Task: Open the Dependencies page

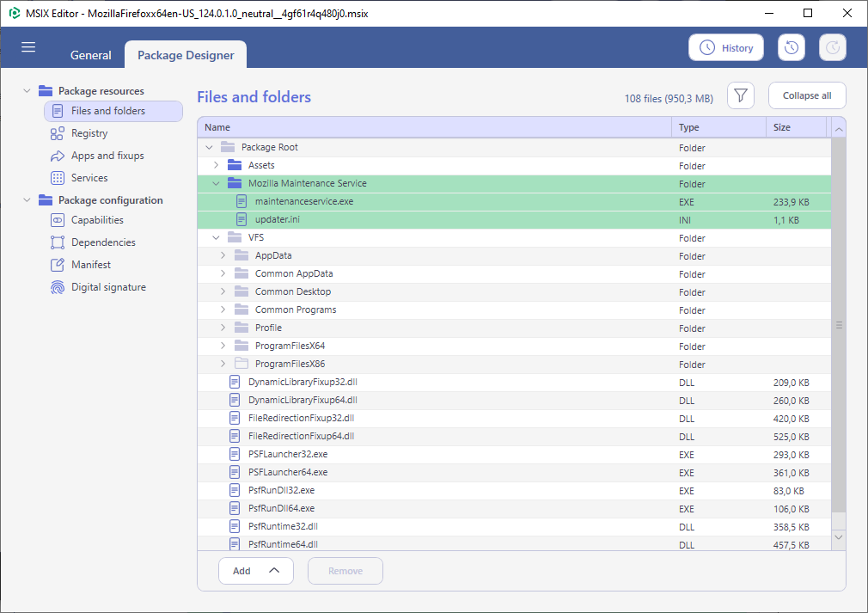Action: point(103,242)
